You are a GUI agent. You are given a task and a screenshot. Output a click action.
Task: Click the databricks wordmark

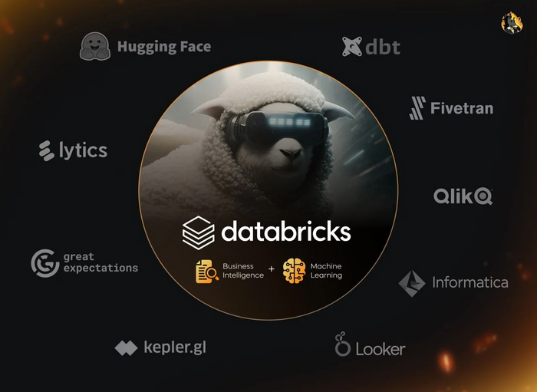point(286,231)
